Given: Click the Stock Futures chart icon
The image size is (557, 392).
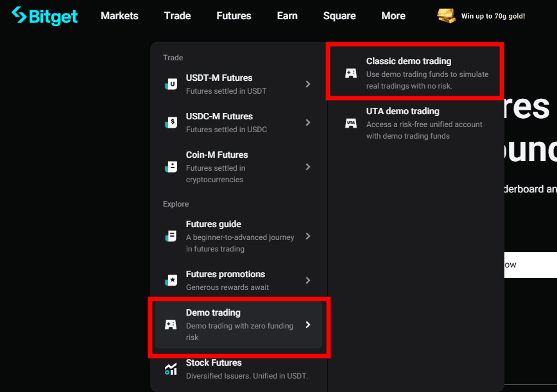Looking at the screenshot, I should point(171,368).
